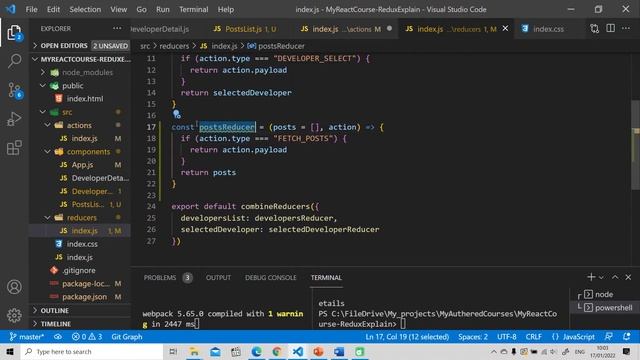The image size is (640, 360).
Task: Expand the node_modules folder
Action: coord(80,72)
